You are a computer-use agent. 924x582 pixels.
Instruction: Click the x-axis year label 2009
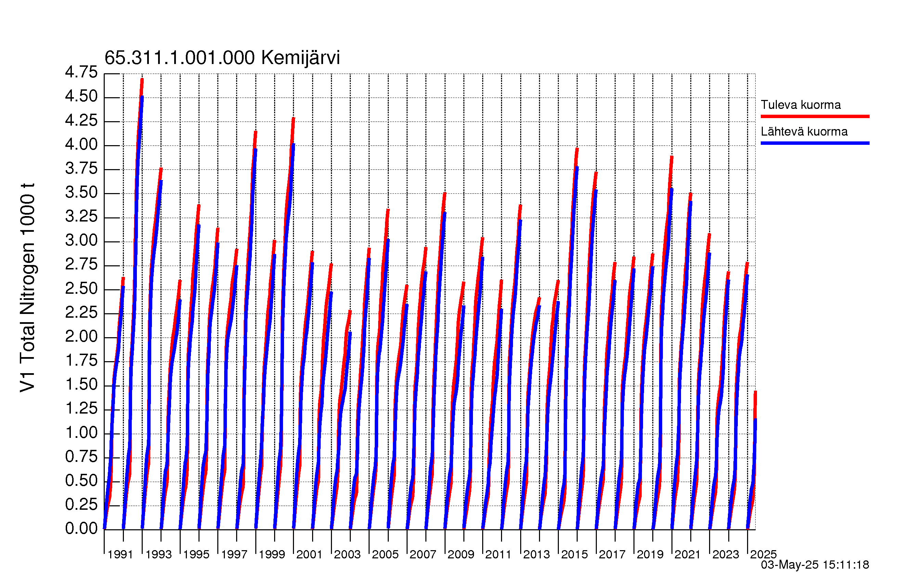pyautogui.click(x=461, y=554)
